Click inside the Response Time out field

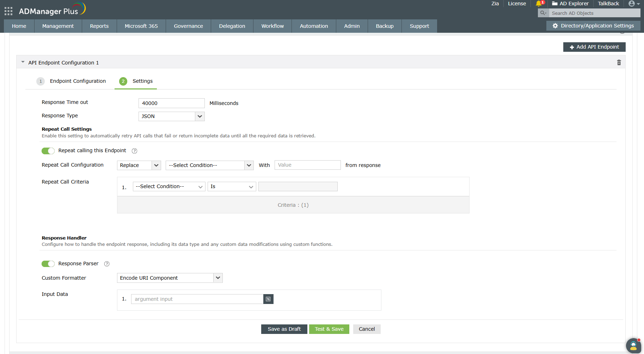[171, 103]
